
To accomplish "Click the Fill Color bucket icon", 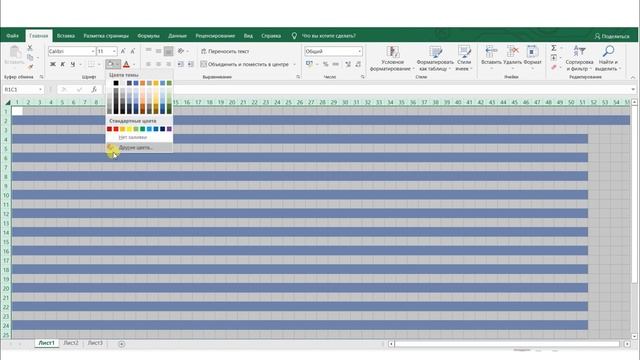I will click(x=110, y=64).
